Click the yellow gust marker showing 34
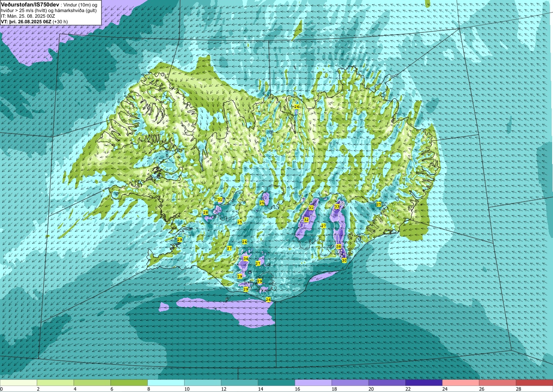Image resolution: width=553 pixels, height=392 pixels. coord(245,259)
